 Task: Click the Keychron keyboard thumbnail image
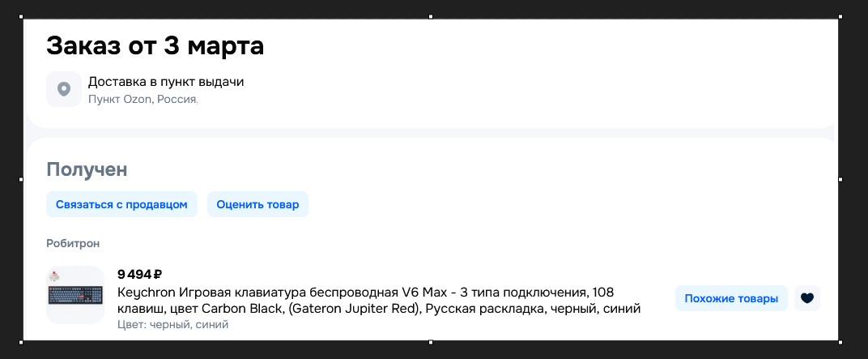coord(75,295)
